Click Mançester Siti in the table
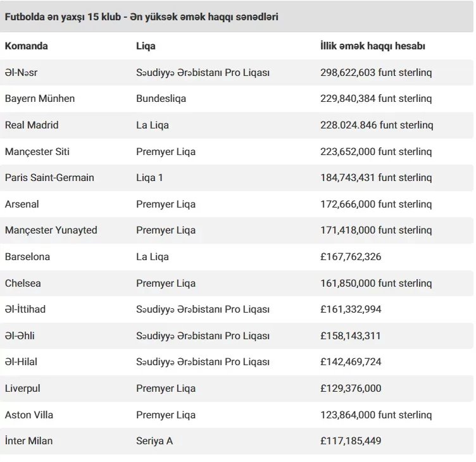Viewport: 476px width, 462px height. pyautogui.click(x=37, y=152)
